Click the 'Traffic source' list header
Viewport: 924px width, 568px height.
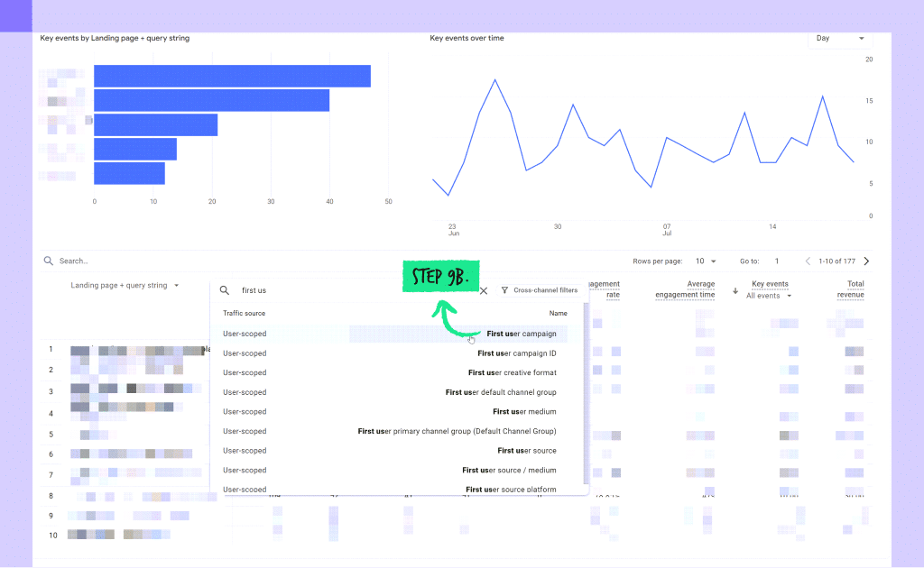tap(244, 313)
